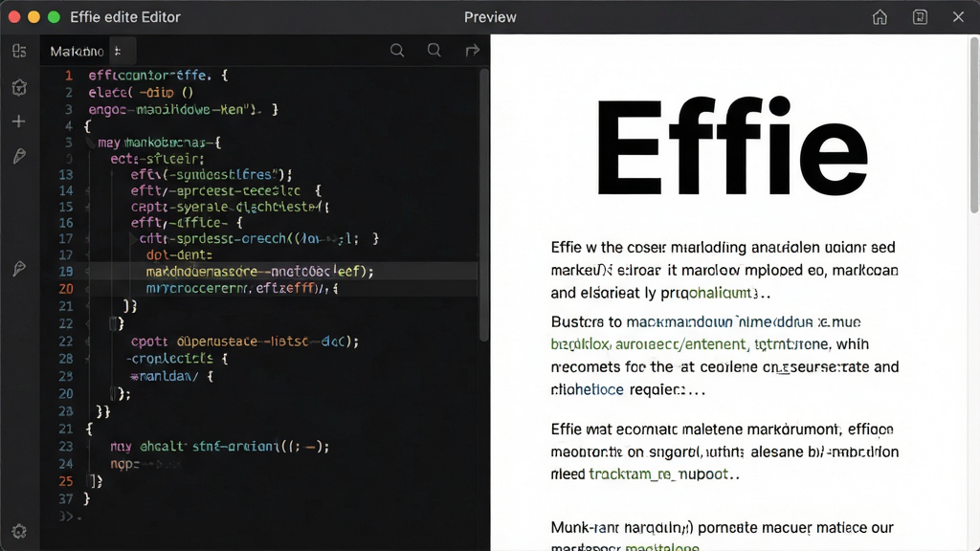Click the left search magnifier icon

[397, 51]
